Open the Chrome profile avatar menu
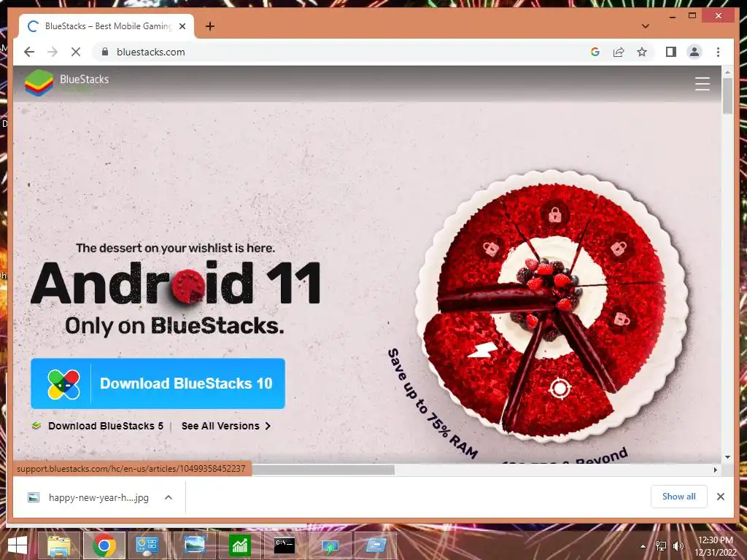 (694, 52)
